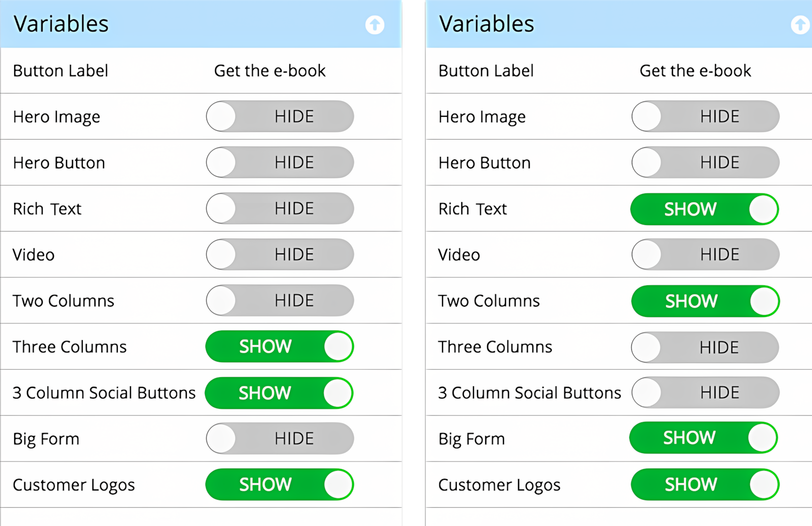Show the Hero Image in the left panel

pos(279,116)
